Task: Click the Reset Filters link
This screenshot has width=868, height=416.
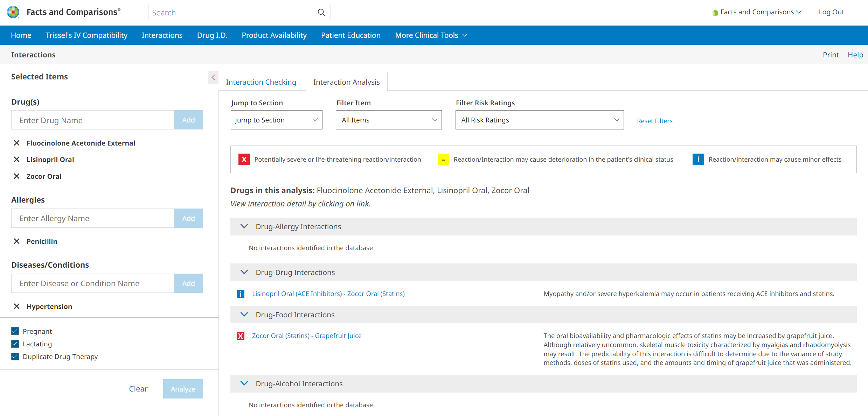Action: click(x=654, y=121)
